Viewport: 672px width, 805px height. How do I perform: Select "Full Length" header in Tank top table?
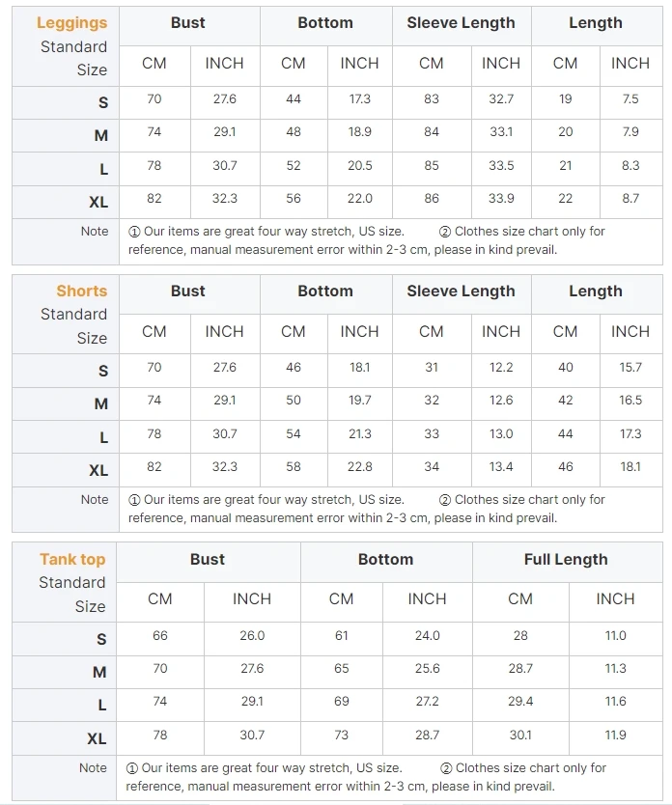point(566,560)
